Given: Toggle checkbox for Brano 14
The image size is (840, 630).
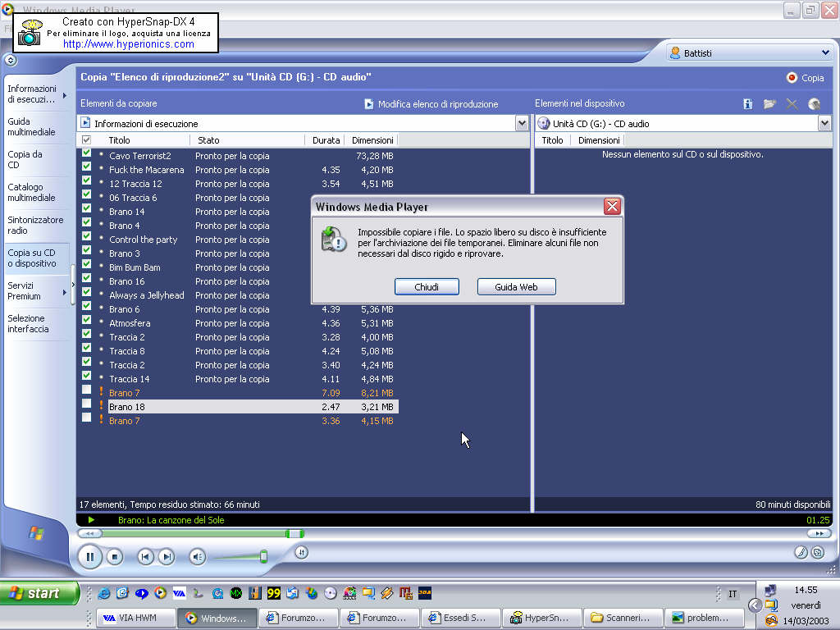Looking at the screenshot, I should coord(86,208).
